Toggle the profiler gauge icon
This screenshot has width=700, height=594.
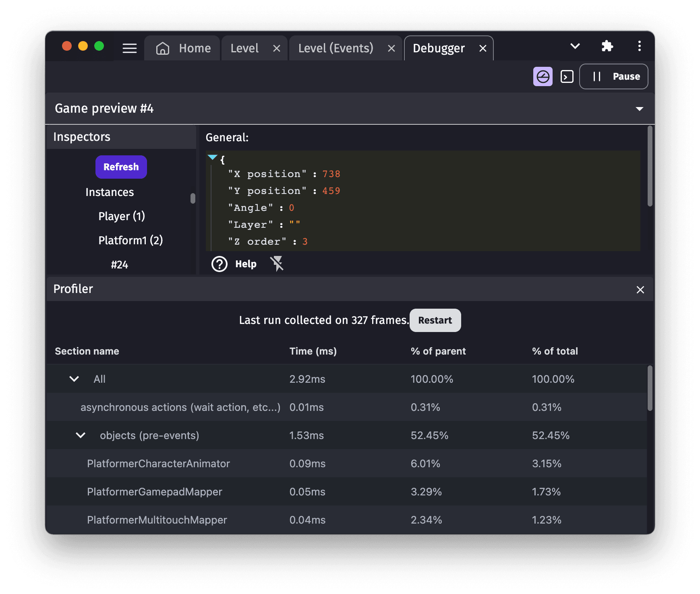(543, 76)
